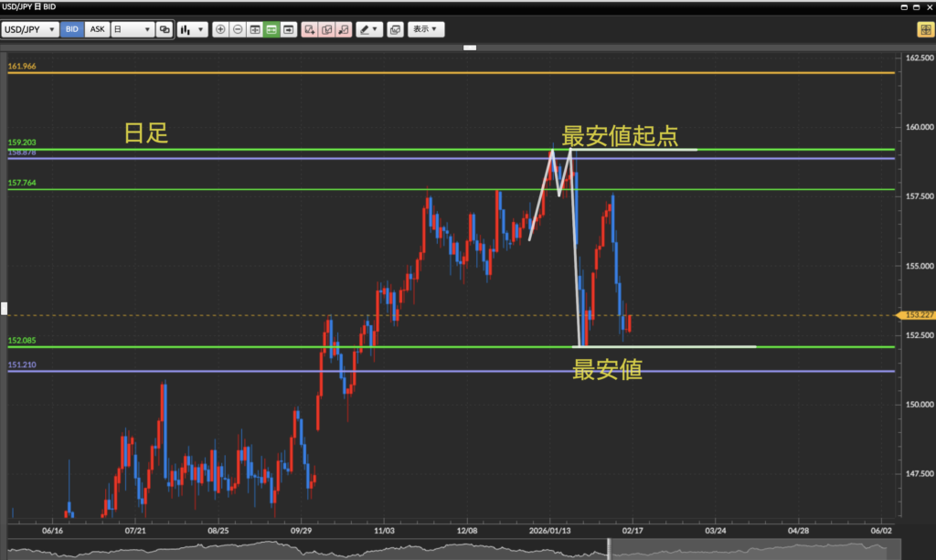Viewport: 936px width, 560px height.
Task: Click the yellow crosshair icon at top right
Action: click(x=924, y=29)
